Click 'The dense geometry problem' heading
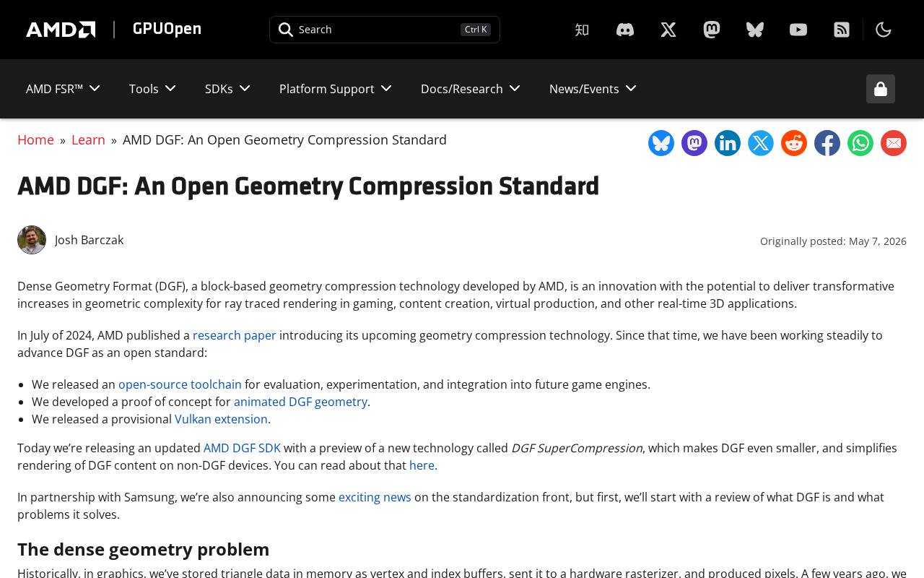Viewport: 924px width, 578px height. (143, 549)
